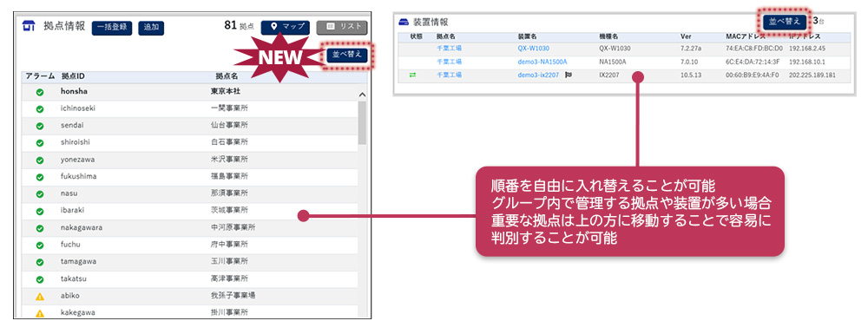
Task: Click the 追加 button
Action: (151, 28)
